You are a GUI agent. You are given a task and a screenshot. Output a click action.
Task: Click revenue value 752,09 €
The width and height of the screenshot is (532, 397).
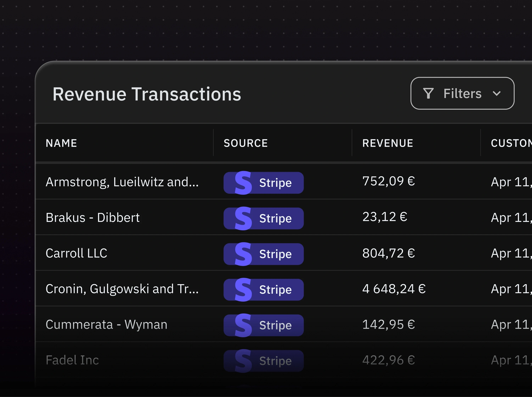point(389,181)
